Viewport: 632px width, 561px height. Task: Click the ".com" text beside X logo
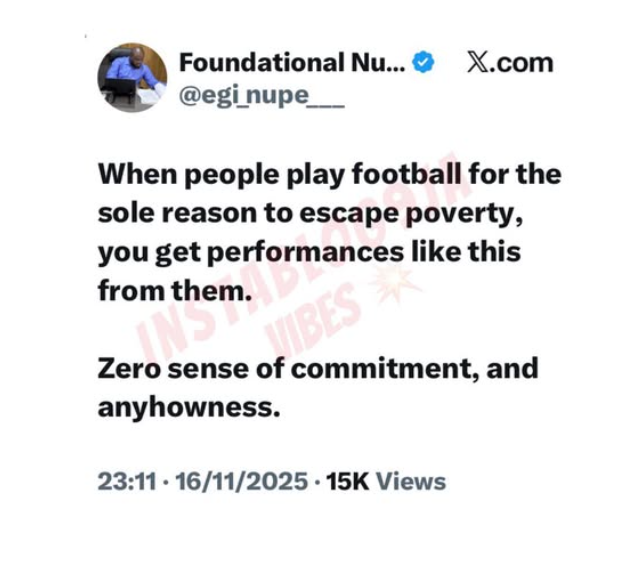(x=523, y=62)
